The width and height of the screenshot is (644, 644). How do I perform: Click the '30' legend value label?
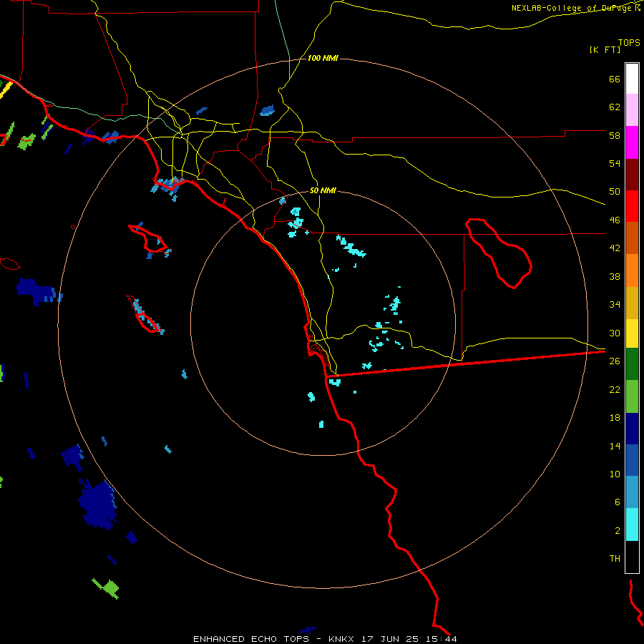(615, 333)
